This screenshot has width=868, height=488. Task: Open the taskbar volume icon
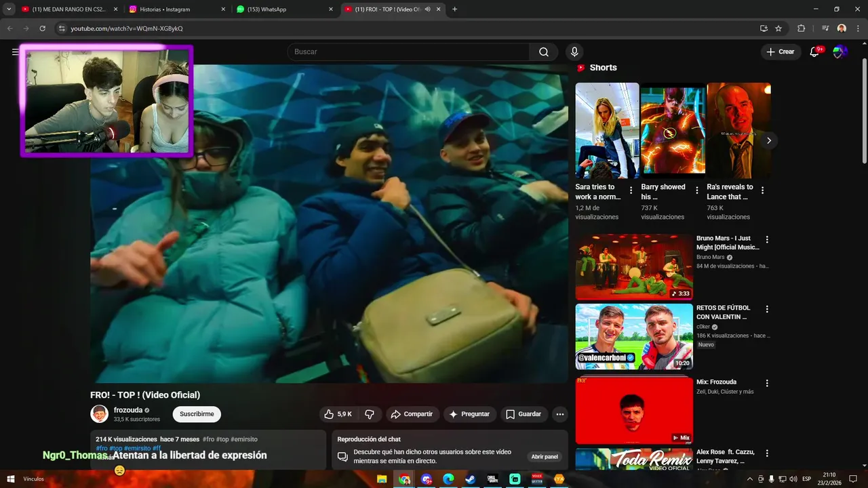click(x=793, y=479)
